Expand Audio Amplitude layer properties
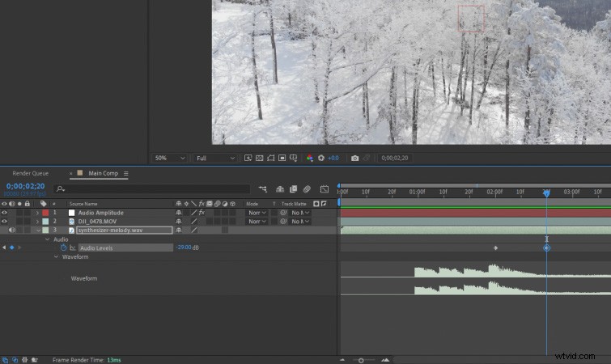 click(37, 213)
